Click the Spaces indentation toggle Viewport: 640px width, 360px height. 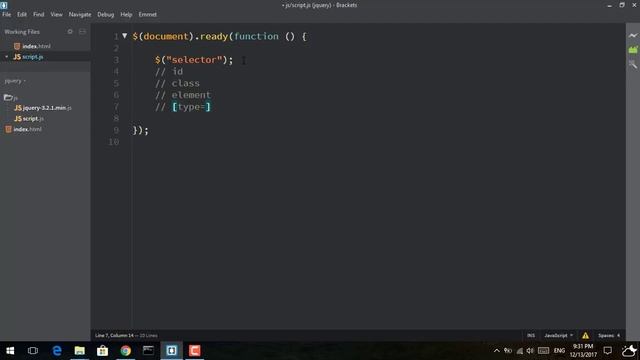tap(606, 335)
